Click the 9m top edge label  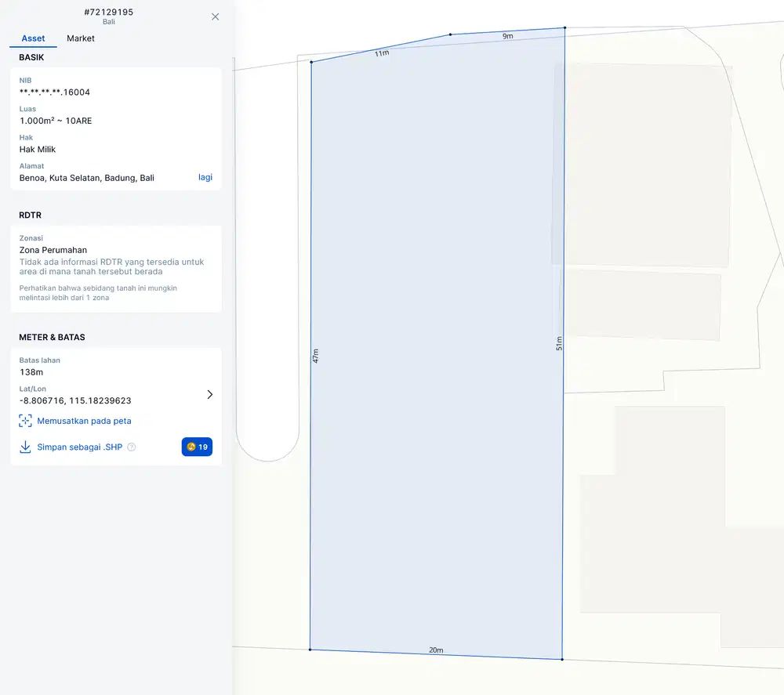click(x=508, y=36)
